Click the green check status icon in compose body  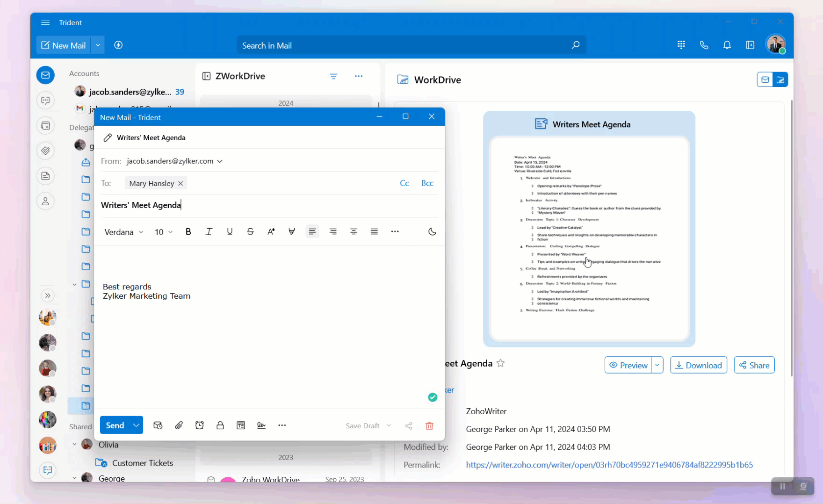(x=433, y=397)
